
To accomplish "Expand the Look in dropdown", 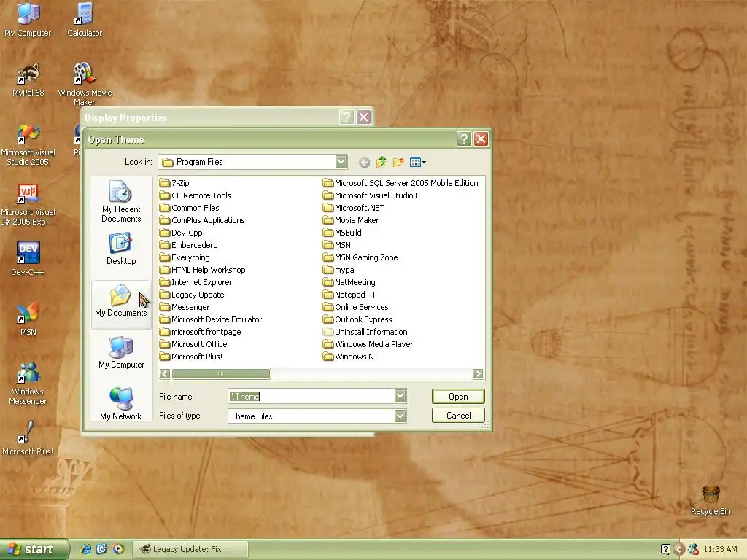I will coord(341,162).
